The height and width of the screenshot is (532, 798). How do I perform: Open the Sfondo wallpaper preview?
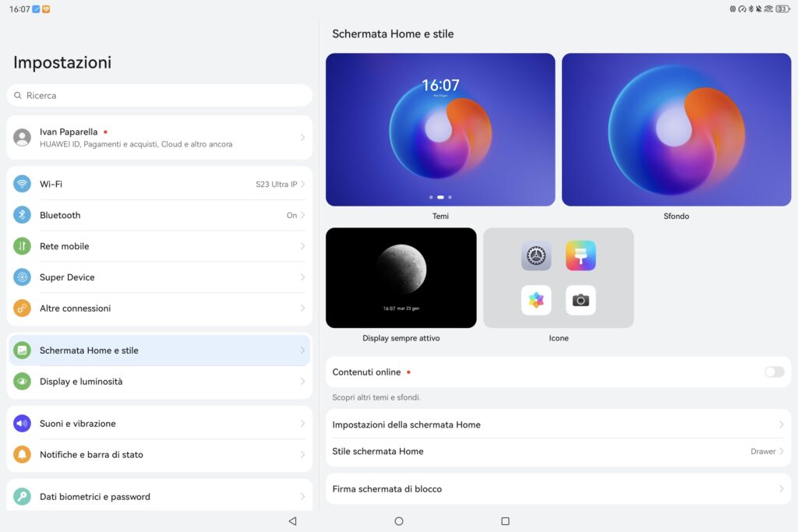pyautogui.click(x=676, y=130)
